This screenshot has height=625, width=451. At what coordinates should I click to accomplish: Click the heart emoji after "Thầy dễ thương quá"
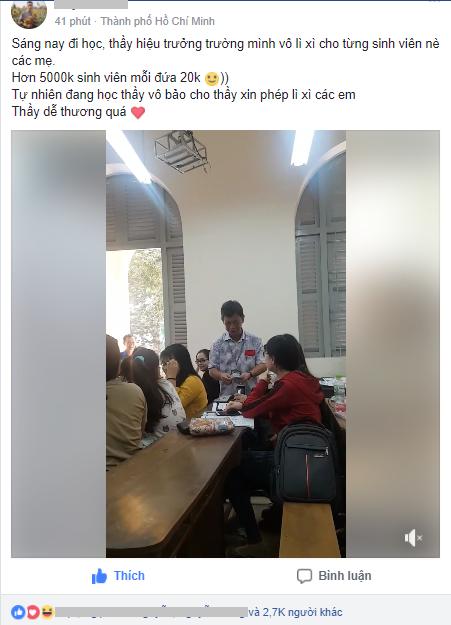(138, 112)
